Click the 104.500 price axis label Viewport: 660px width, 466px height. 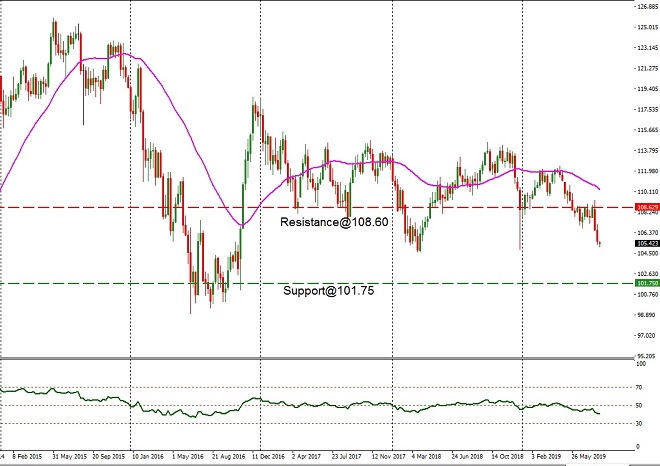pos(648,253)
